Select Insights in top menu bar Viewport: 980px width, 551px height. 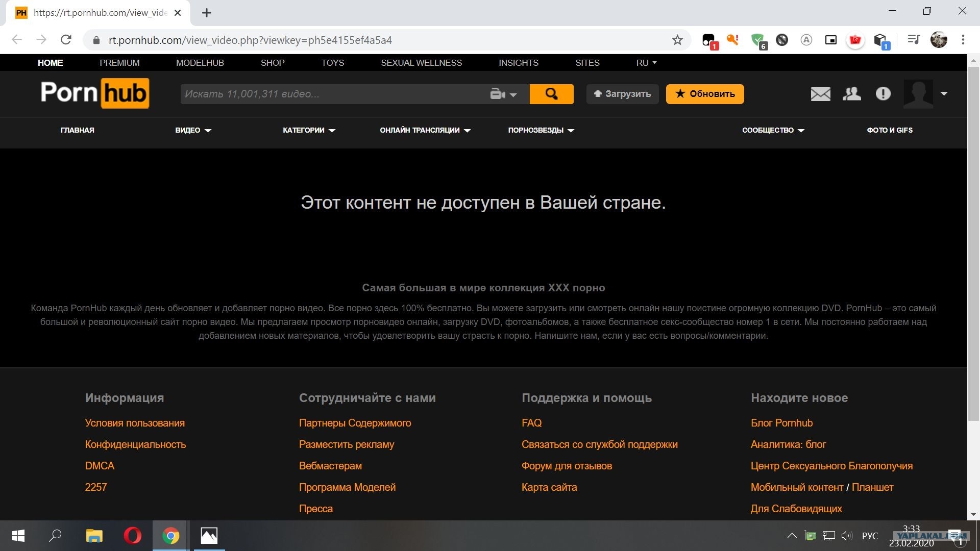click(x=518, y=63)
